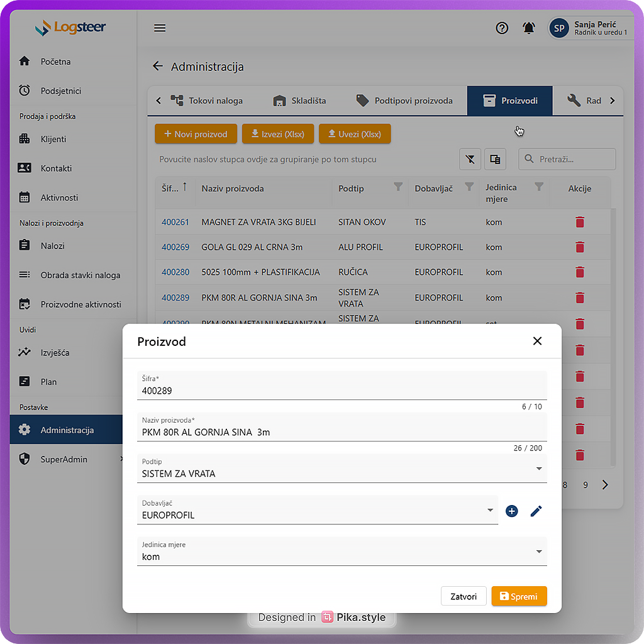Open the notifications bell icon
This screenshot has height=644, width=644.
(529, 28)
